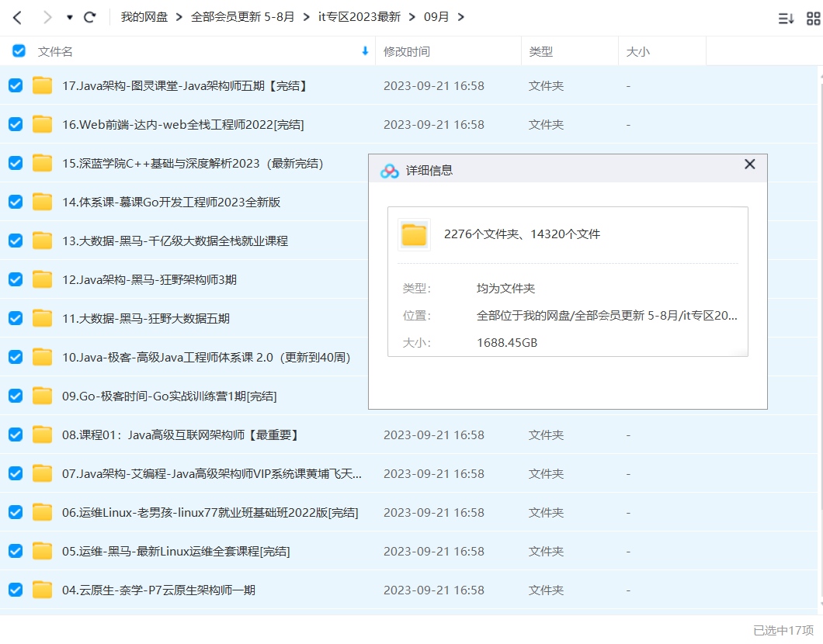Click the forward navigation arrow
This screenshot has width=823, height=644.
(x=47, y=17)
